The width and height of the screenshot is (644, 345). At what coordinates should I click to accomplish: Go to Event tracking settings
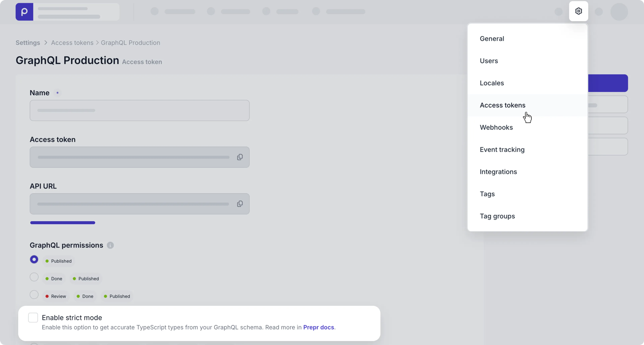click(502, 150)
